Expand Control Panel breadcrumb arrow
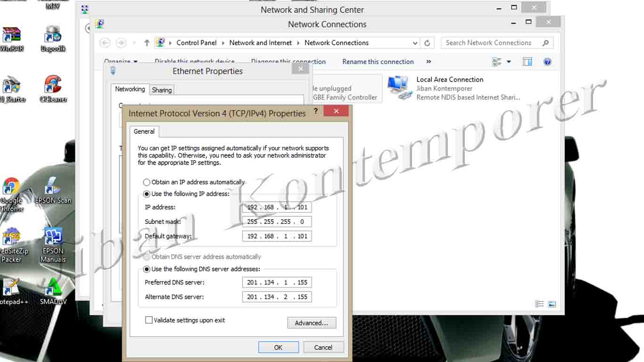 coord(223,43)
